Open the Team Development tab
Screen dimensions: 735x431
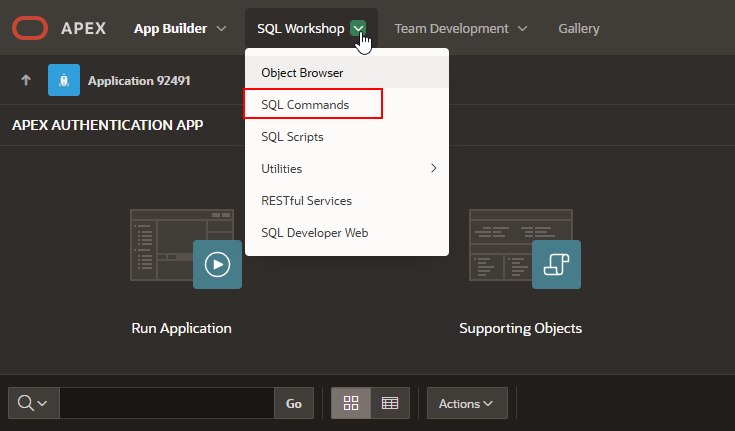point(451,29)
